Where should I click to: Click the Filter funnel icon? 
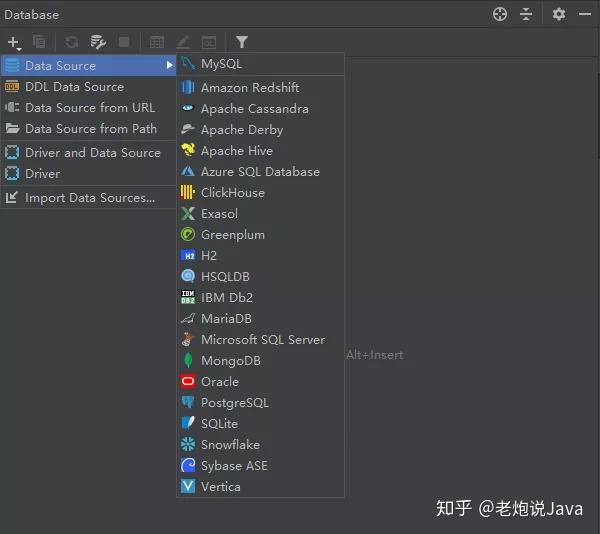point(242,42)
